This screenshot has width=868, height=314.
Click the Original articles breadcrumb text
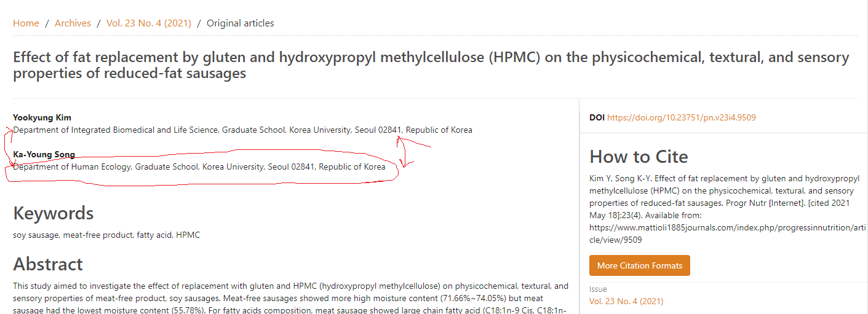240,23
